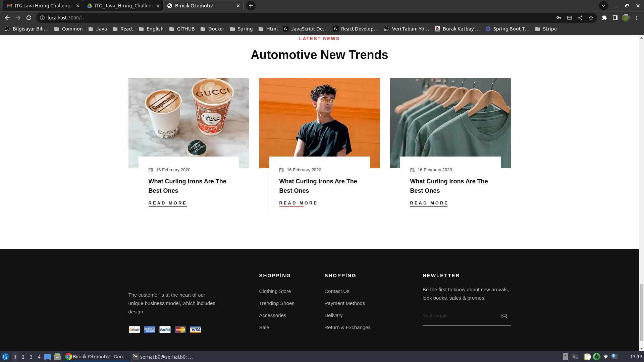Open the Payment Methods footer link
Viewport: 644px width, 362px height.
pos(344,303)
